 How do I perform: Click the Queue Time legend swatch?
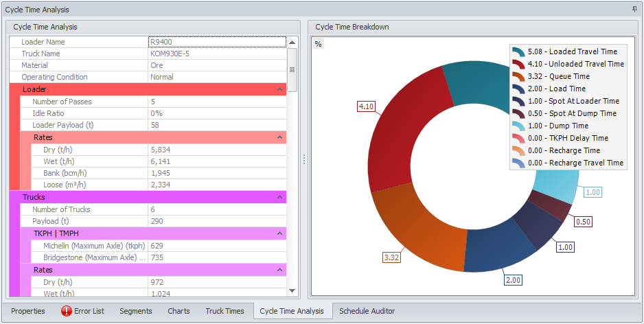point(519,77)
